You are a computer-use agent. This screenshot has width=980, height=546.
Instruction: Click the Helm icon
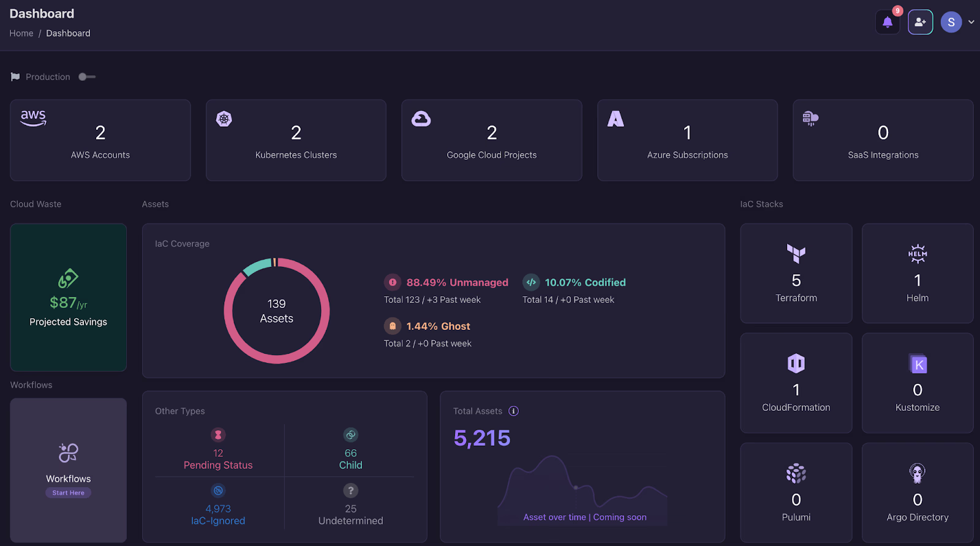[x=918, y=253]
